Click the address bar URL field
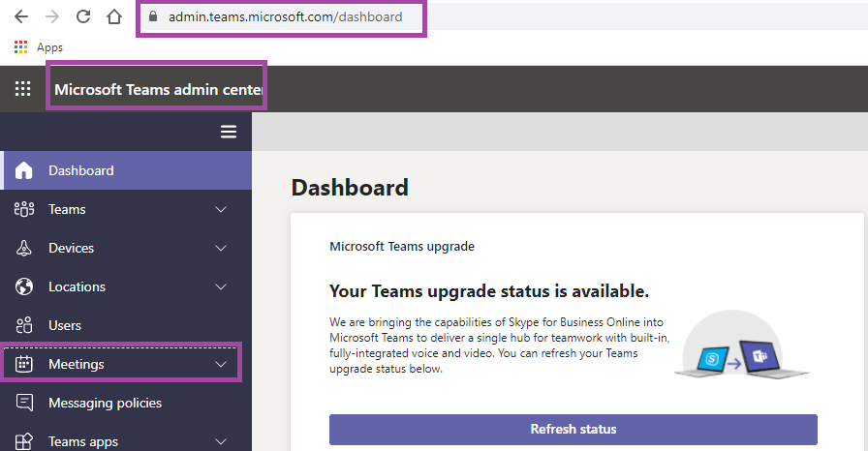868x451 pixels. 285,16
